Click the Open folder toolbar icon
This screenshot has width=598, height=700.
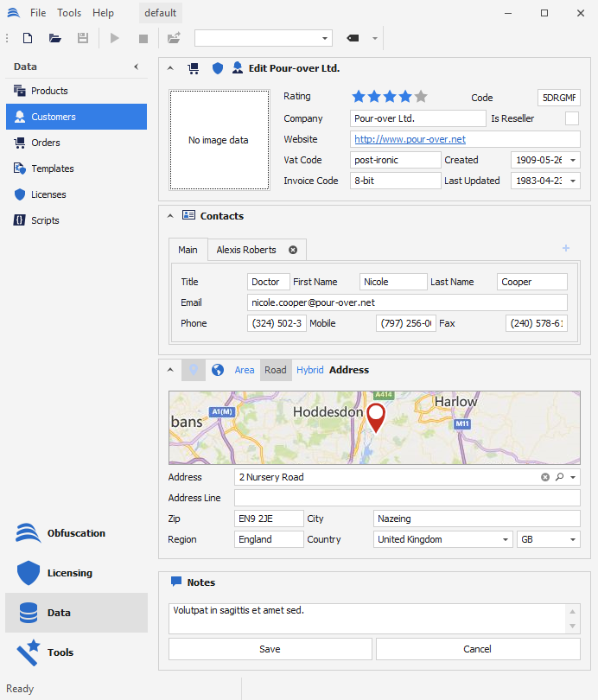[55, 38]
